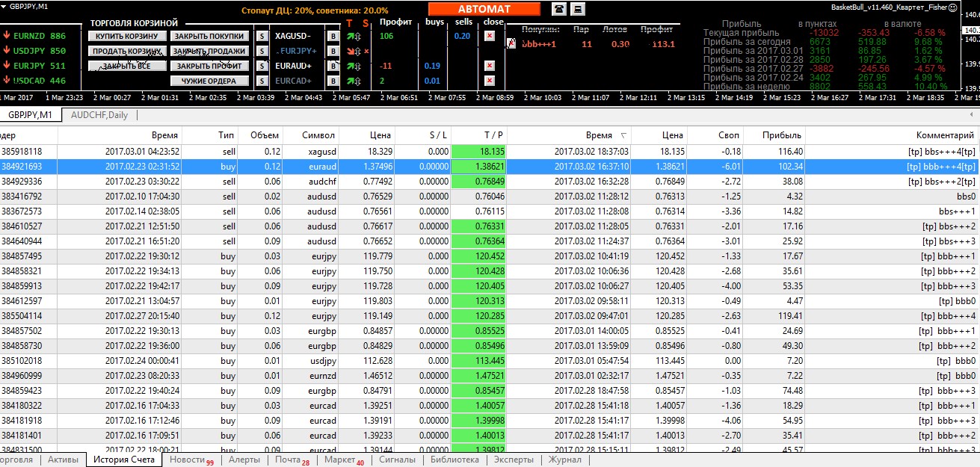Click the B buy button for XAGUSD
Viewport: 980px width, 467px height.
pos(333,36)
